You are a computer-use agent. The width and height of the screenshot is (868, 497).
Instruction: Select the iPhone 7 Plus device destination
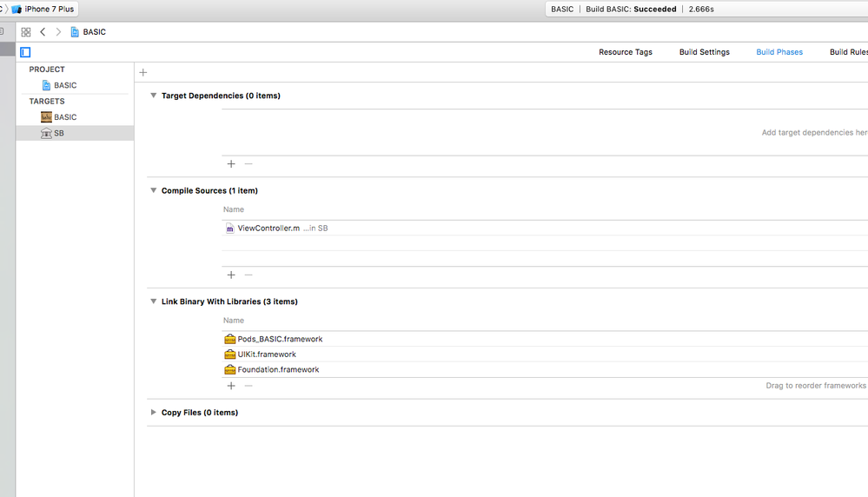point(49,9)
